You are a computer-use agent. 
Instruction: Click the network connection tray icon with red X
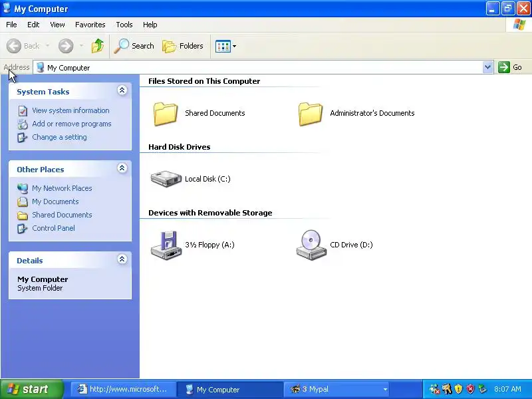[x=435, y=389]
